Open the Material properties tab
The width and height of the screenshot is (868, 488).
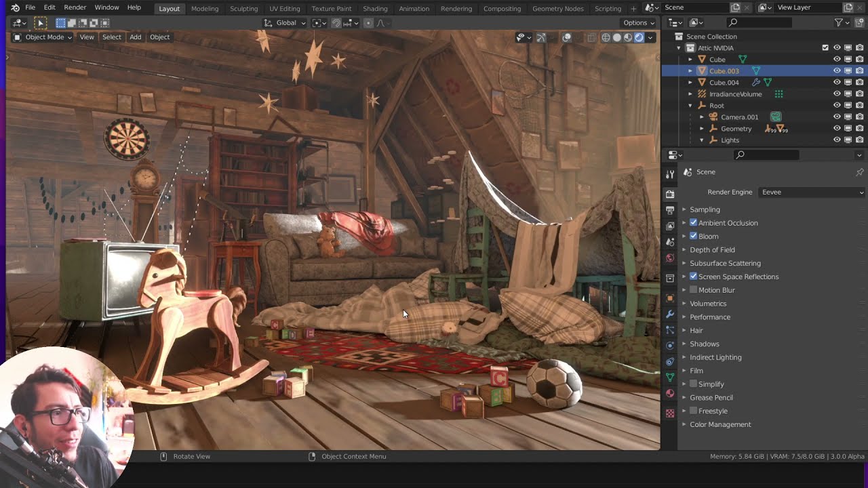pos(670,394)
